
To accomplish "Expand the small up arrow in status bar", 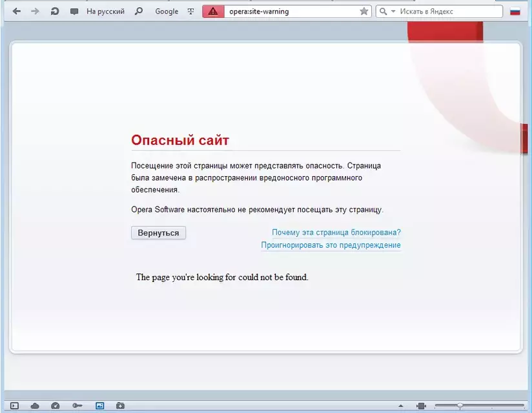I will [401, 406].
